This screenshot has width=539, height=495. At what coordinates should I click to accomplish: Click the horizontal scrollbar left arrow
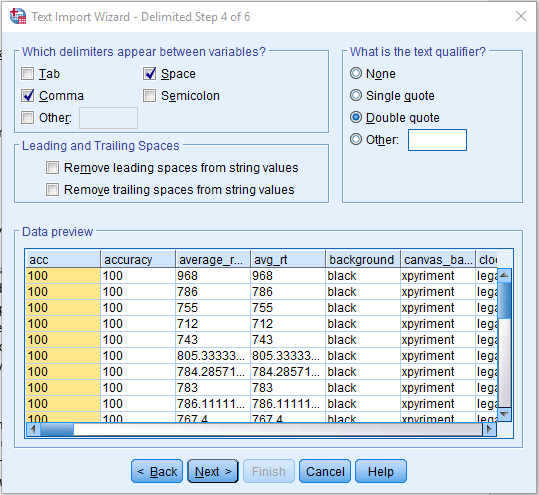tap(33, 429)
